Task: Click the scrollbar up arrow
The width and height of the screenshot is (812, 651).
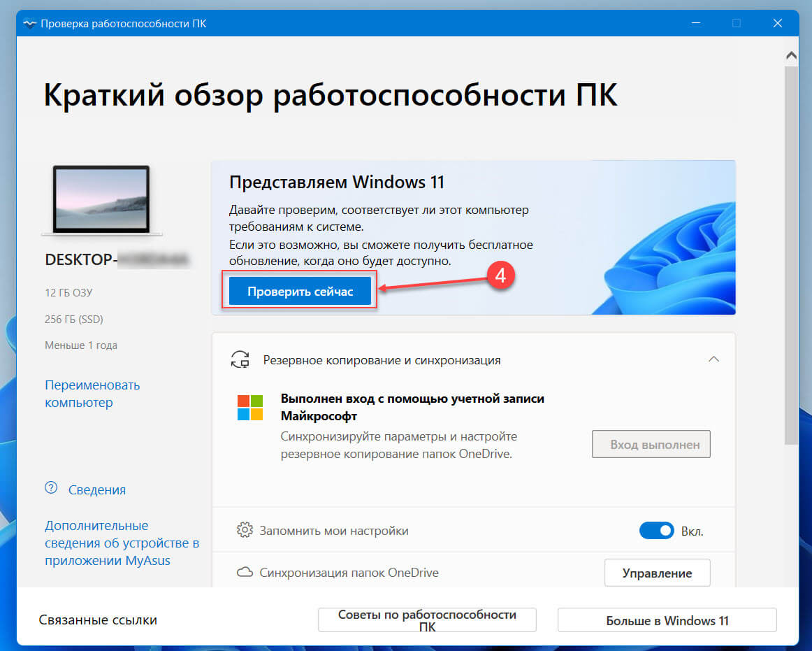Action: point(791,55)
